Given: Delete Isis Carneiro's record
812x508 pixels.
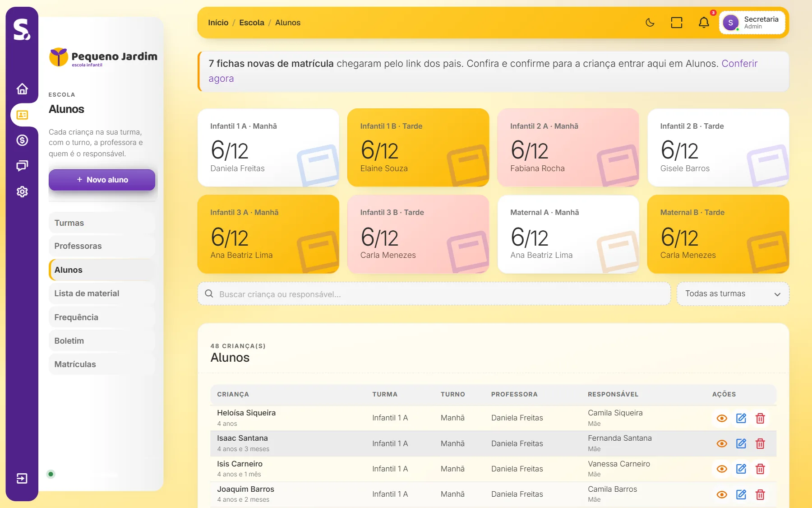Looking at the screenshot, I should 760,469.
